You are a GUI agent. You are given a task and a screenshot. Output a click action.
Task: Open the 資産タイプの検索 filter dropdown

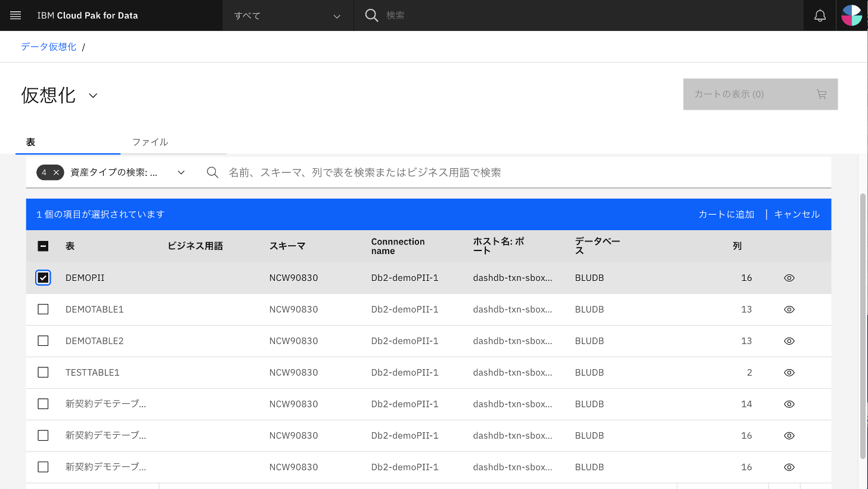[181, 172]
